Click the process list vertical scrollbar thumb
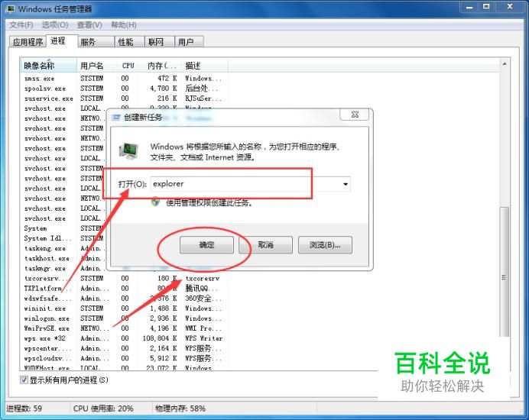 (504, 272)
